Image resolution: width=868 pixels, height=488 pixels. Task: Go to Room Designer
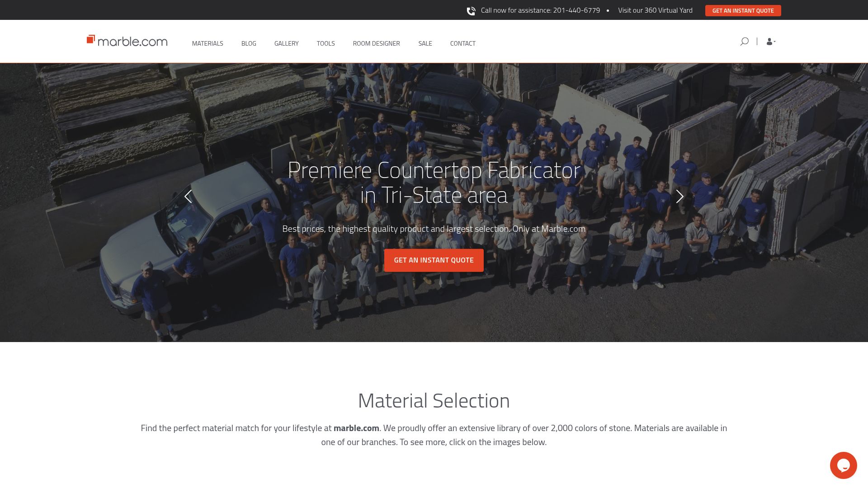(376, 43)
